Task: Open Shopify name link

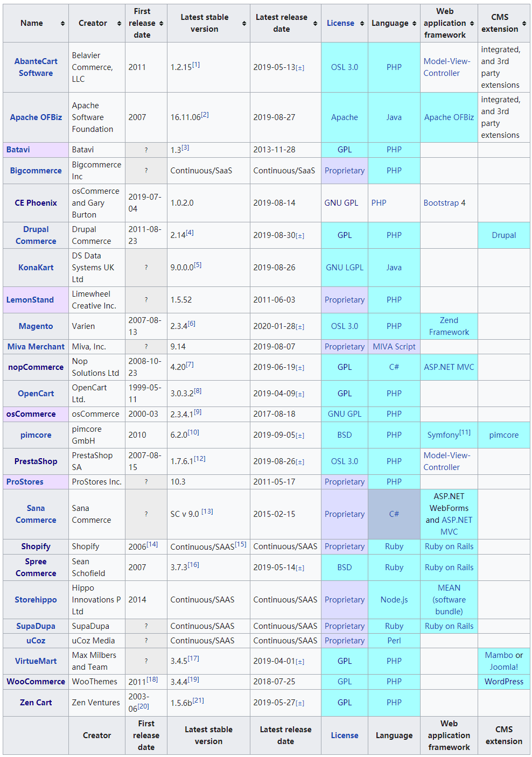Action: [36, 546]
